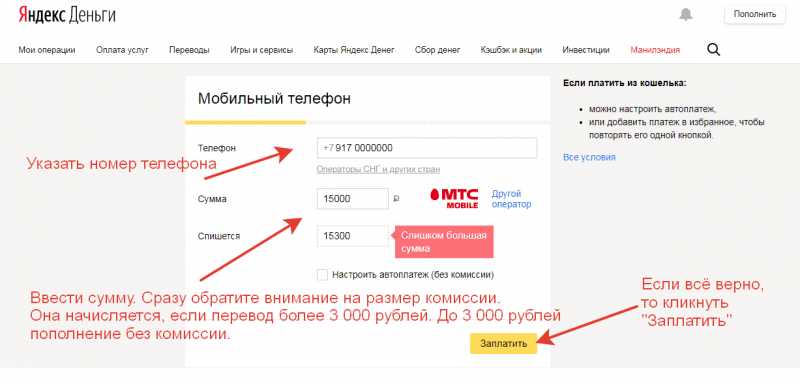The width and height of the screenshot is (800, 384).
Task: Click the МТС Mobile operator logo
Action: point(455,198)
